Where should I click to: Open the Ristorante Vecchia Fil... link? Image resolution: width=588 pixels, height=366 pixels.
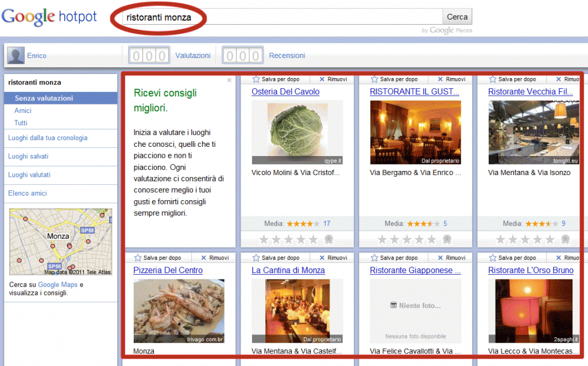(531, 92)
